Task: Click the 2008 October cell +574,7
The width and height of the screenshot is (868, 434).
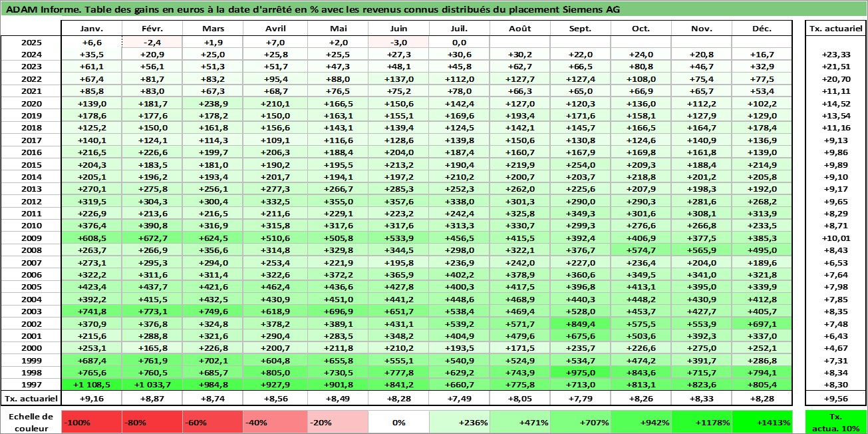Action: click(x=641, y=251)
